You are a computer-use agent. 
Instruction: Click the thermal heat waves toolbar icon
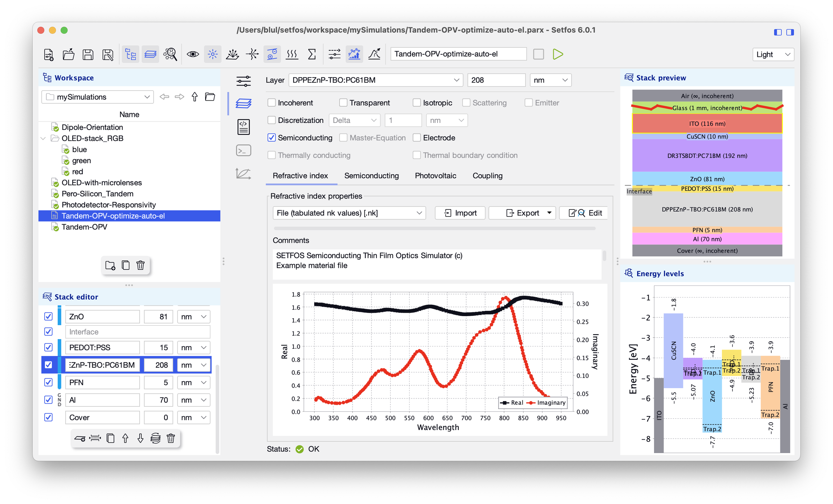pyautogui.click(x=292, y=54)
